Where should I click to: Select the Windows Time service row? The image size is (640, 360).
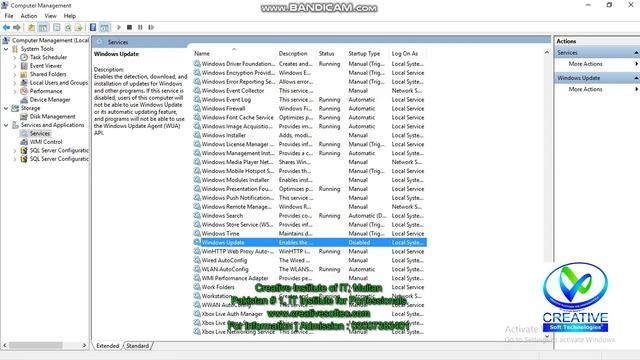(310, 233)
